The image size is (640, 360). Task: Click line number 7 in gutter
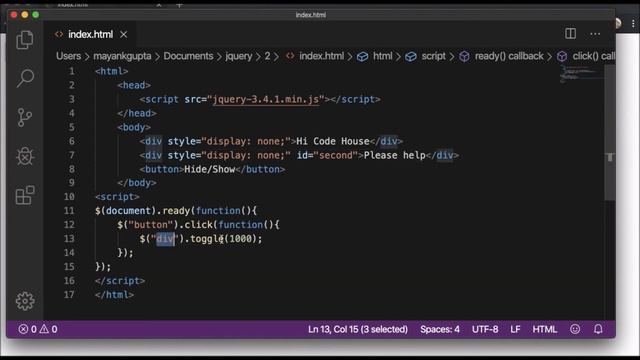(71, 155)
